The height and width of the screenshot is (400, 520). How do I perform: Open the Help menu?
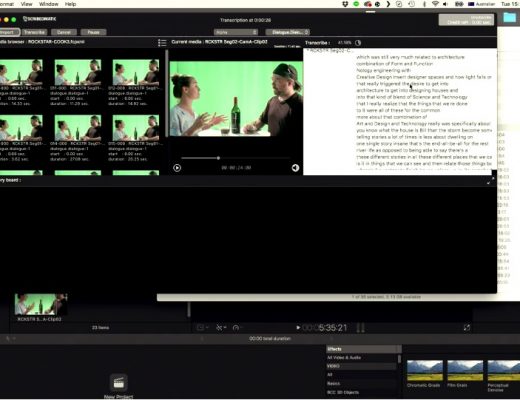(70, 4)
